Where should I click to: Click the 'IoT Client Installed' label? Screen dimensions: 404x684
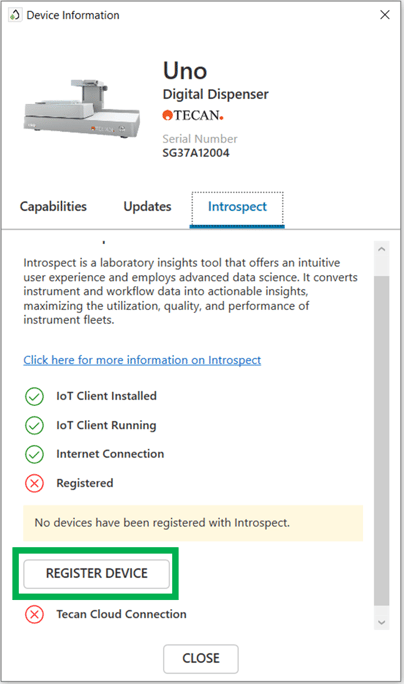pyautogui.click(x=106, y=396)
